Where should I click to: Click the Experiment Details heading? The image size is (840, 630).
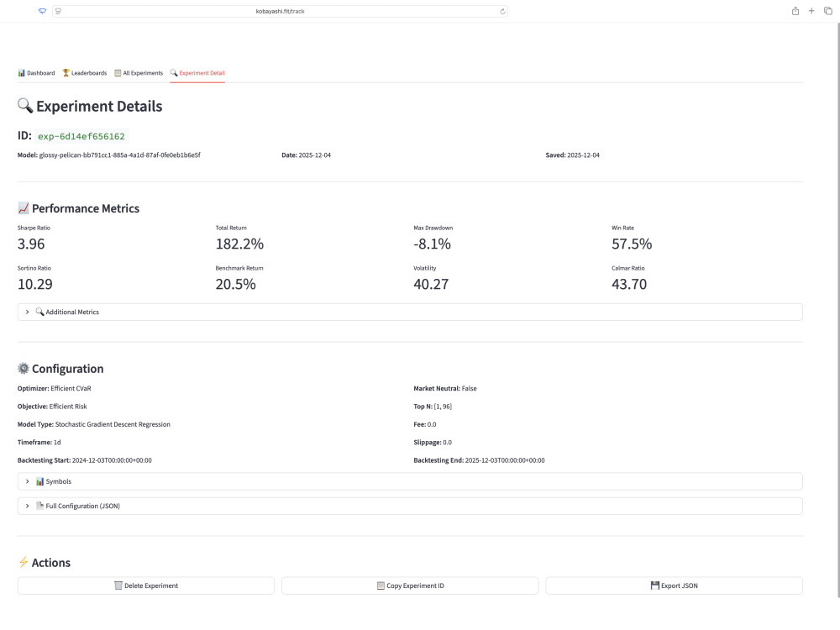click(90, 106)
